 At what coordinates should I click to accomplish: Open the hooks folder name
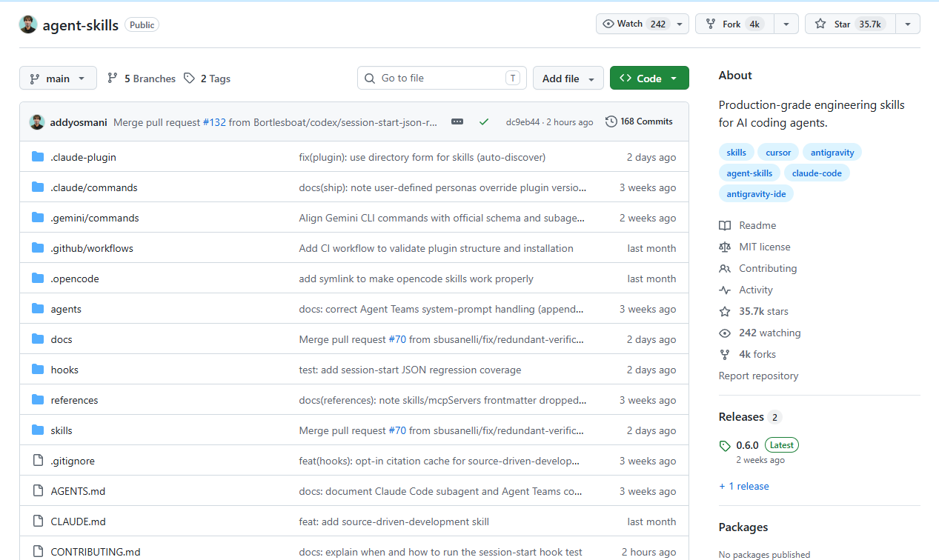64,370
